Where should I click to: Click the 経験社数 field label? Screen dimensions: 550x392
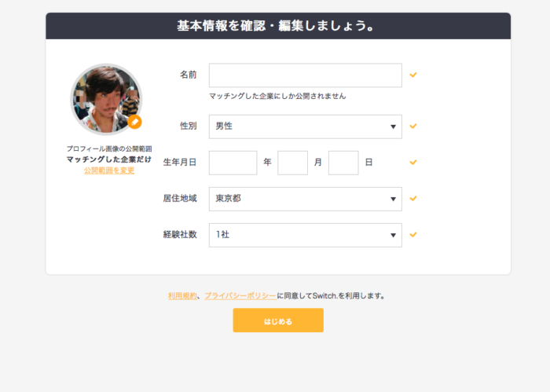pos(180,235)
